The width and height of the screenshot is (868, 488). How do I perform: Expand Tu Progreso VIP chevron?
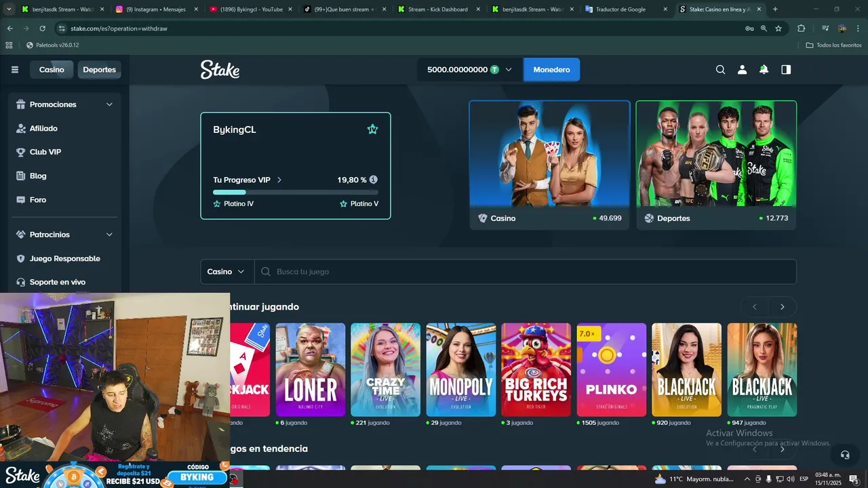(279, 180)
